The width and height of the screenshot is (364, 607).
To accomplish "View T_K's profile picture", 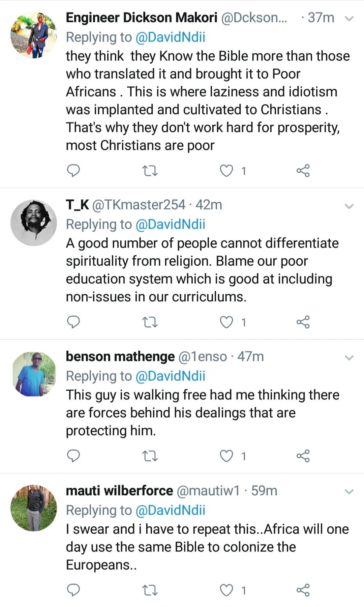I will tap(34, 223).
